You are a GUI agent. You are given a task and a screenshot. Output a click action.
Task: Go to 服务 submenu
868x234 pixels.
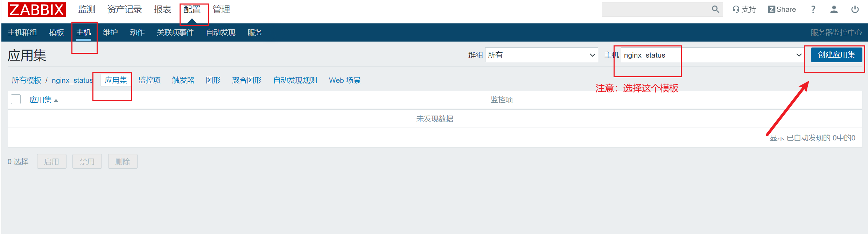(255, 32)
